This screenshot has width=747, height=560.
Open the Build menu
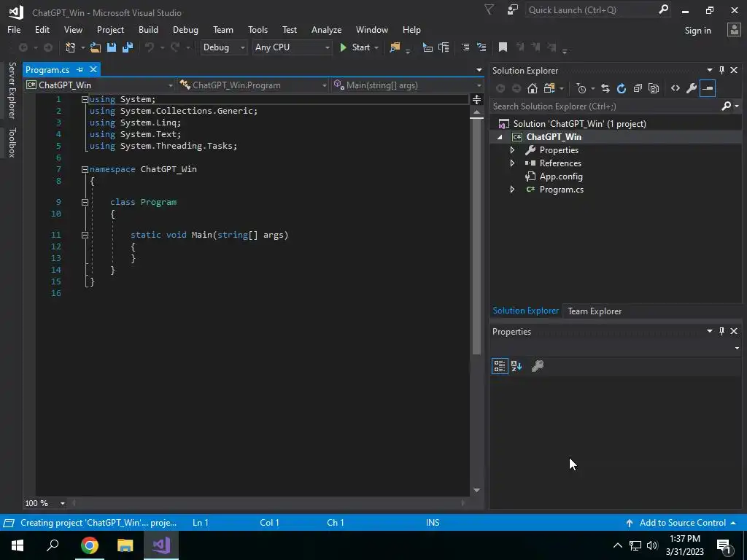(x=148, y=29)
